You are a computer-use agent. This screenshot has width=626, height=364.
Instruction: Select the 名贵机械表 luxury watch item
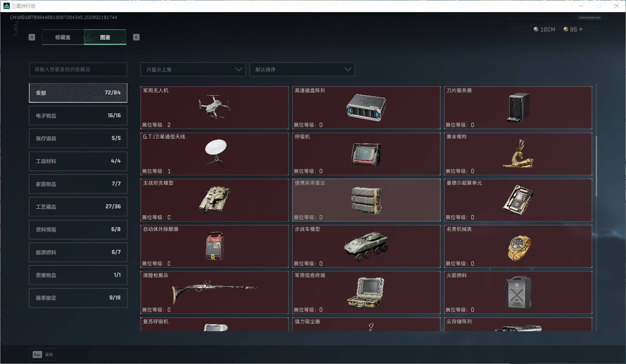point(518,246)
